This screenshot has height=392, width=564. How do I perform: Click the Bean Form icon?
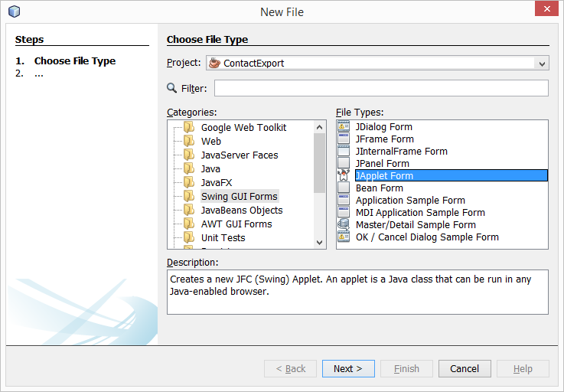[x=344, y=188]
